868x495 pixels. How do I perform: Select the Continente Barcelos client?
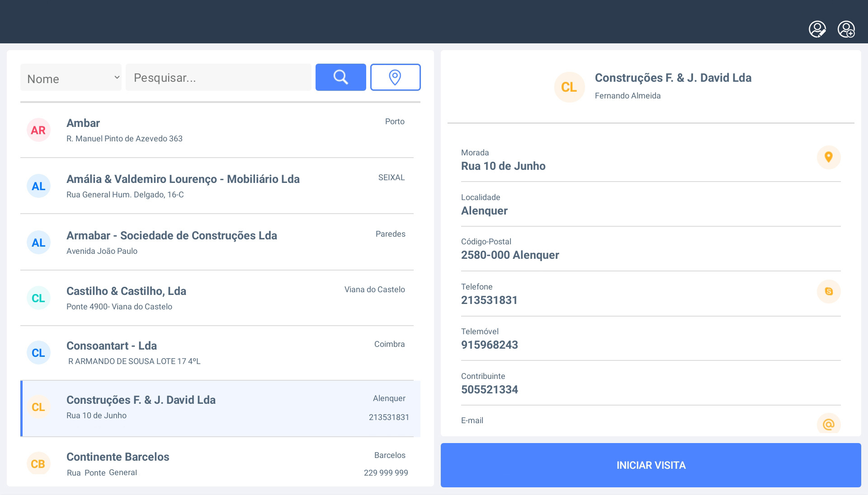click(x=217, y=463)
